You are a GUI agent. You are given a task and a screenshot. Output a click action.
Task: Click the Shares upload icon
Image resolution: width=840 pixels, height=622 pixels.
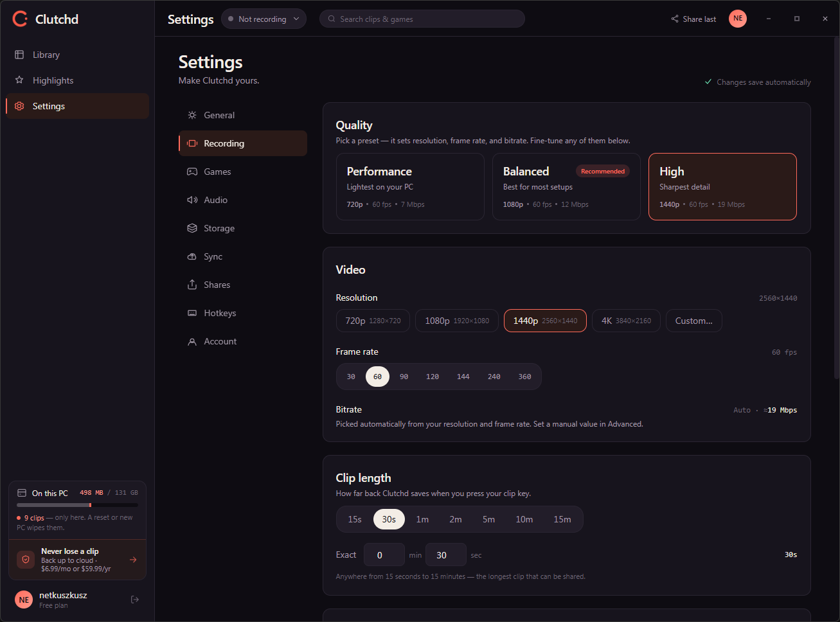(192, 285)
